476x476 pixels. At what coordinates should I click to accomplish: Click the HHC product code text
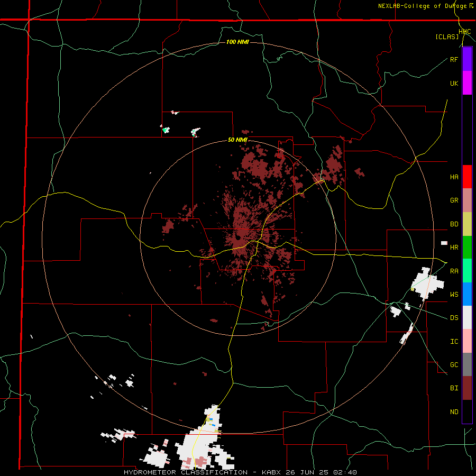(465, 32)
